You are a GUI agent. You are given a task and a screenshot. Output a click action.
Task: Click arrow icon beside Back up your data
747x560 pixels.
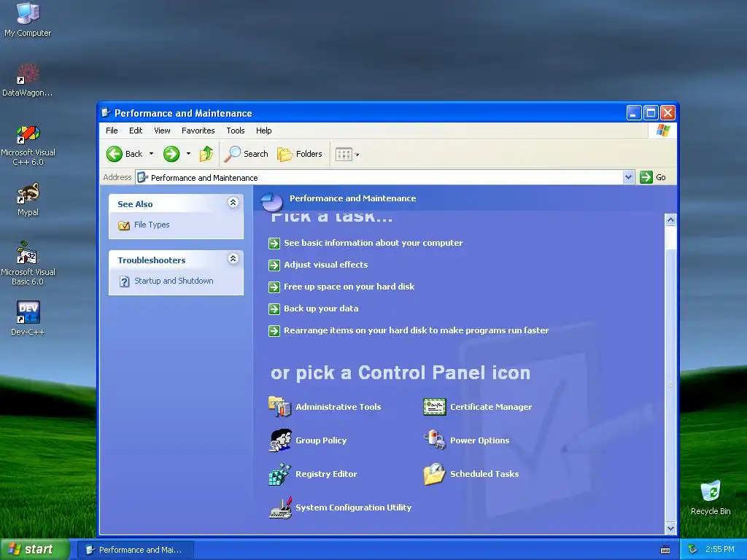pyautogui.click(x=274, y=309)
